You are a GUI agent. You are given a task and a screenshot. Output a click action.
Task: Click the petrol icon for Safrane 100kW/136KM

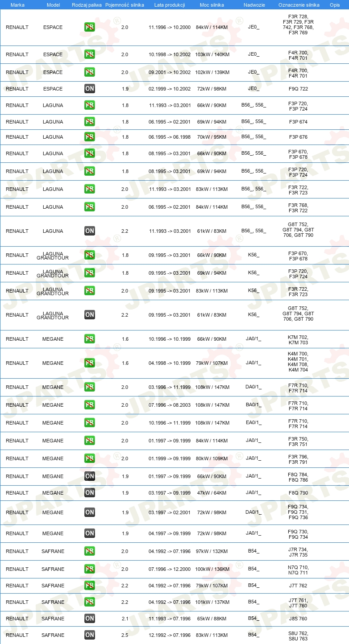[x=89, y=569]
